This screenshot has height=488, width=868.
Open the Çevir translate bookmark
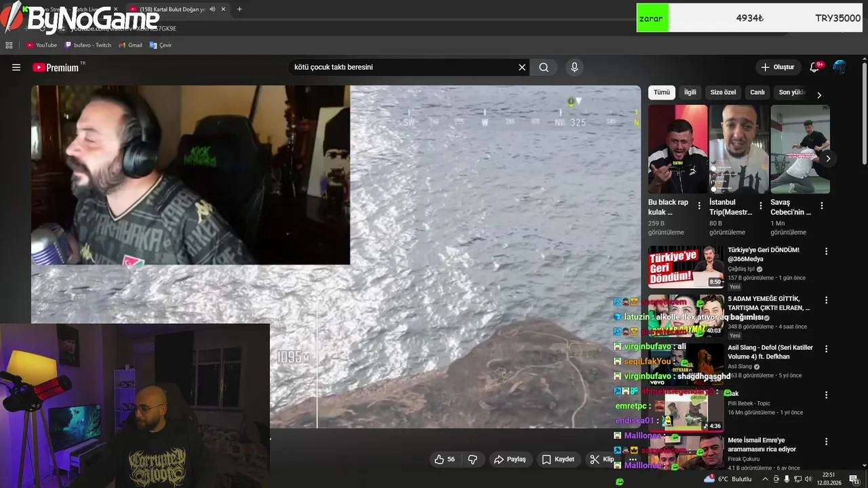pos(161,45)
